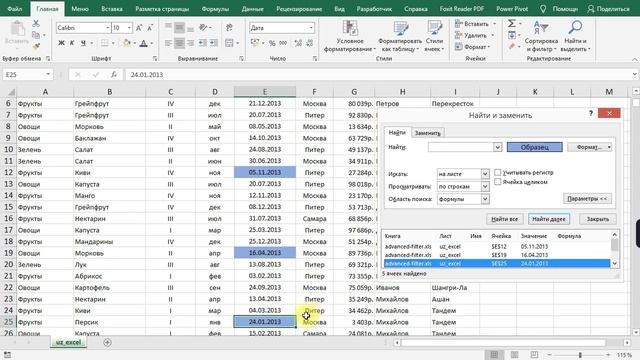Click the insert function fx icon
The image size is (640, 360).
pos(113,75)
